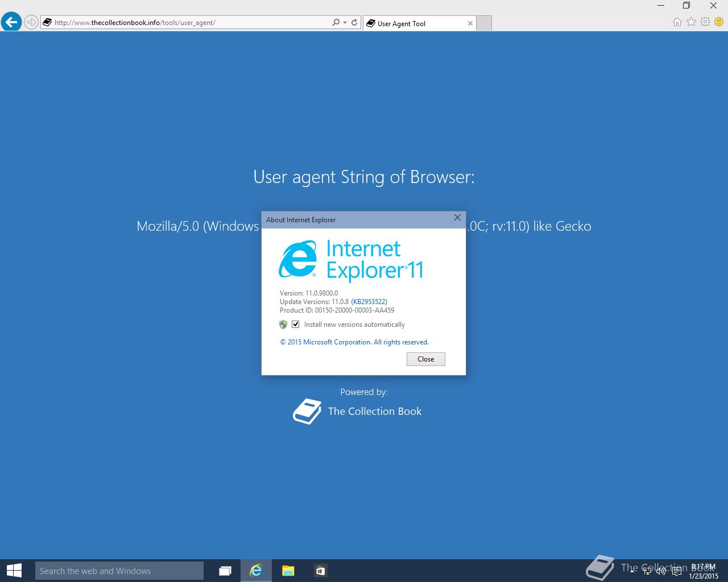Close the User Agent Tool tab

[x=470, y=23]
